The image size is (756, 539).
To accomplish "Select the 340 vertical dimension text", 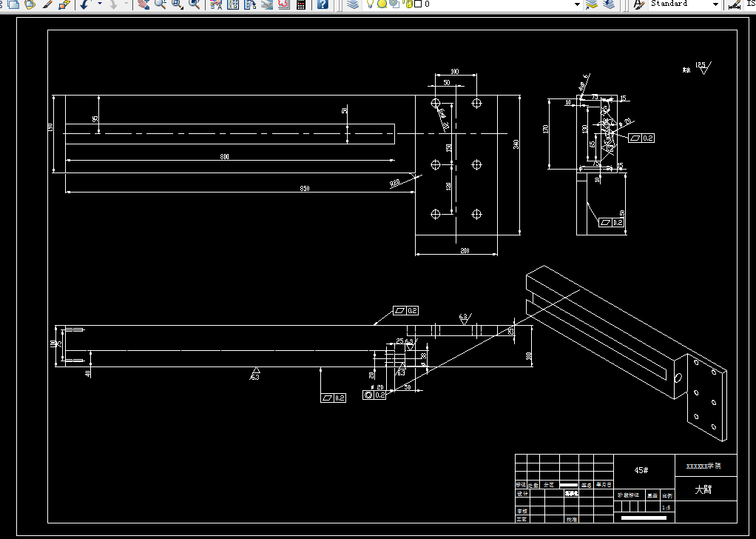I will click(516, 144).
